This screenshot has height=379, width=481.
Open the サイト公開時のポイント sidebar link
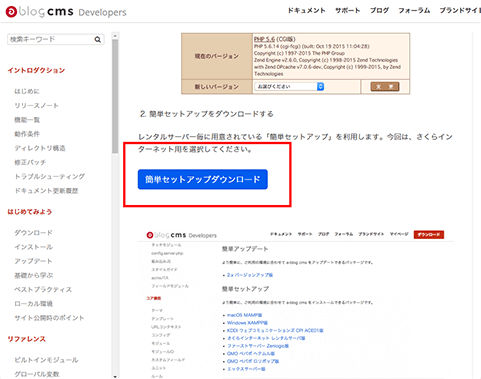49,318
